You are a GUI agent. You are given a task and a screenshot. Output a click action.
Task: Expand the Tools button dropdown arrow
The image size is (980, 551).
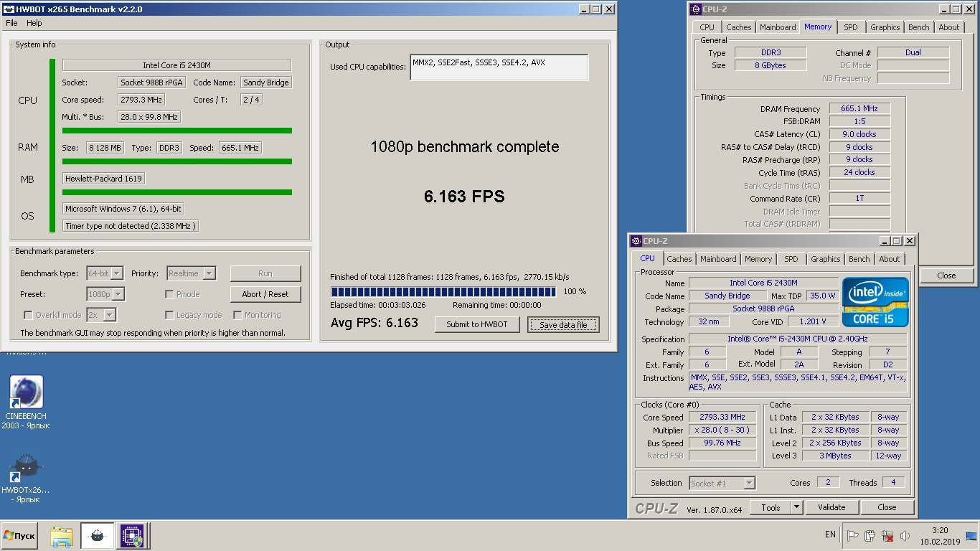(x=796, y=507)
